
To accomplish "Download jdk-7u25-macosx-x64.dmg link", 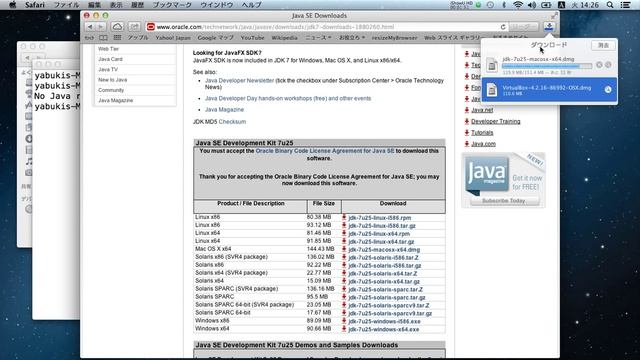I will [x=384, y=249].
